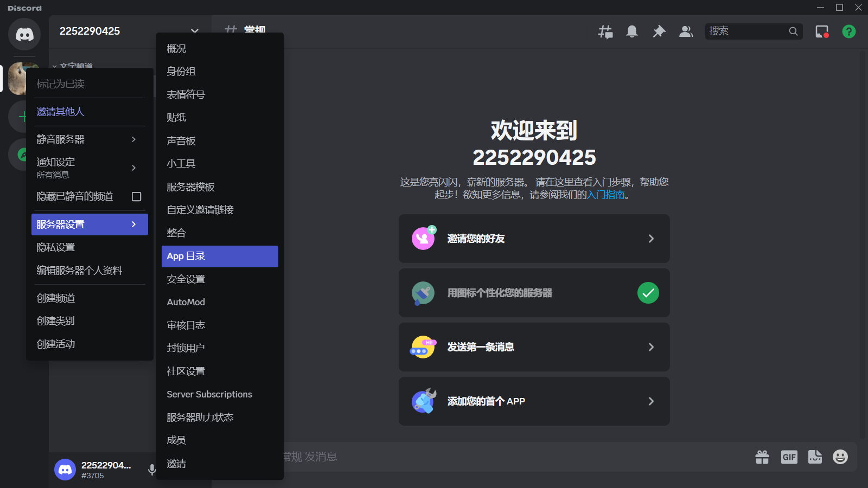Viewport: 868px width, 488px height.
Task: Expand the server name dropdown chevron
Action: 195,31
